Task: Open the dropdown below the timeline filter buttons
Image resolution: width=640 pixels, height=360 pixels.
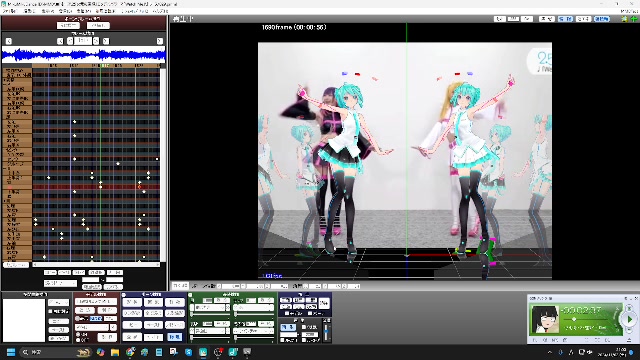Action: [x=60, y=283]
